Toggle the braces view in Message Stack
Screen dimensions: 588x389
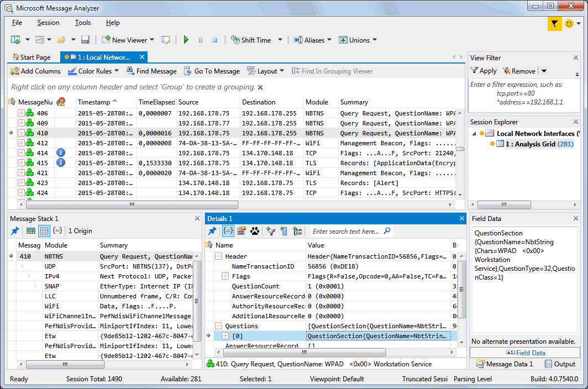click(57, 231)
